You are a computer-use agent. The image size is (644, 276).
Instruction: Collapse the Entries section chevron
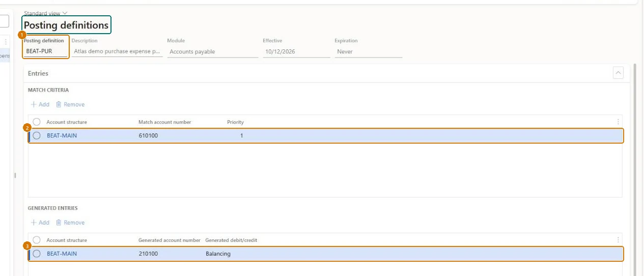tap(618, 73)
